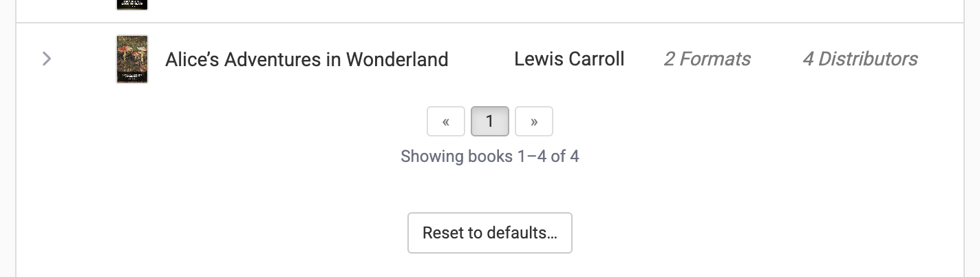Viewport: 980px width, 277px height.
Task: Go to next page with » button
Action: point(534,122)
